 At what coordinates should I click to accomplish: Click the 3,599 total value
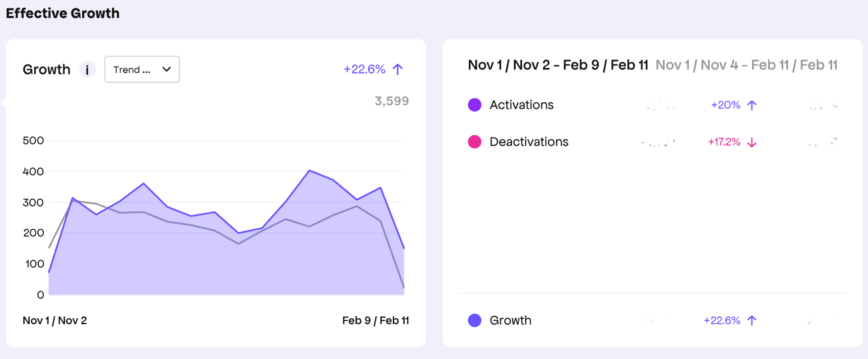[391, 100]
